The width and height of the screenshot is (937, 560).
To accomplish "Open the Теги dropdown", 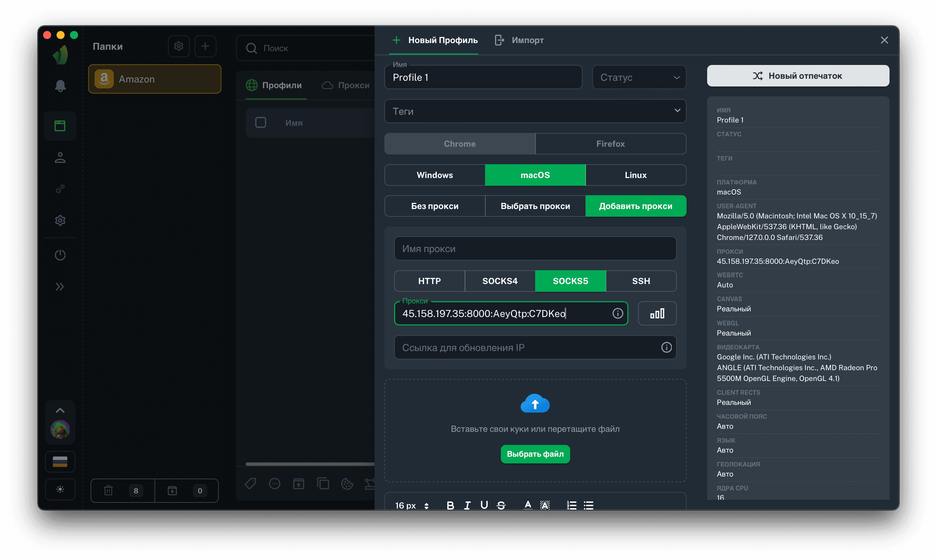I will click(535, 111).
